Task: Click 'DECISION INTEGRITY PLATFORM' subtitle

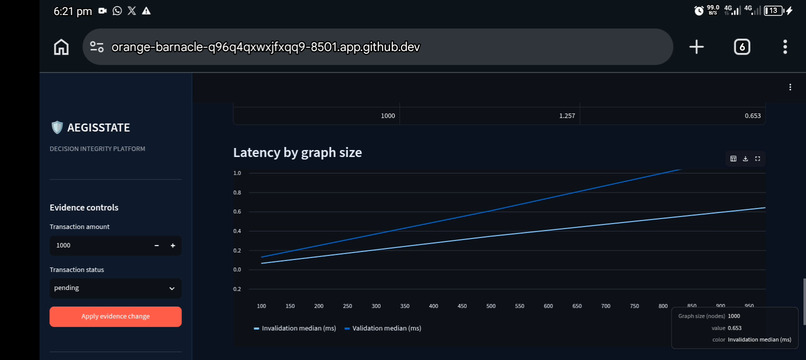Action: tap(97, 149)
